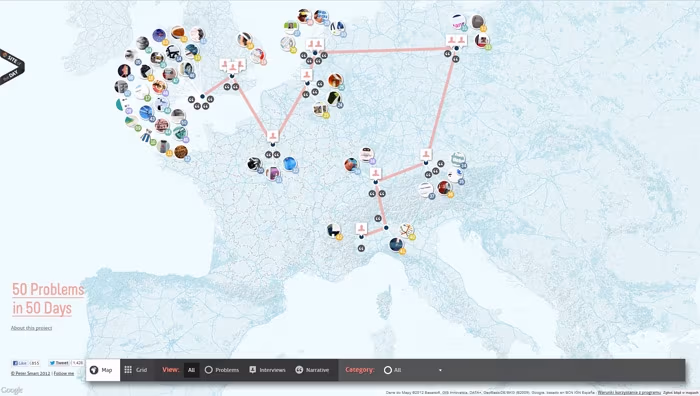Open the left narrative quote marker under the Paris interview
The height and width of the screenshot is (396, 700).
coord(268,154)
